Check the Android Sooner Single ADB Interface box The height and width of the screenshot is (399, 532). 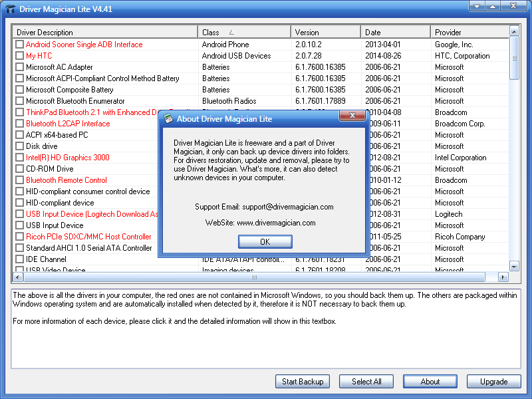tap(20, 44)
